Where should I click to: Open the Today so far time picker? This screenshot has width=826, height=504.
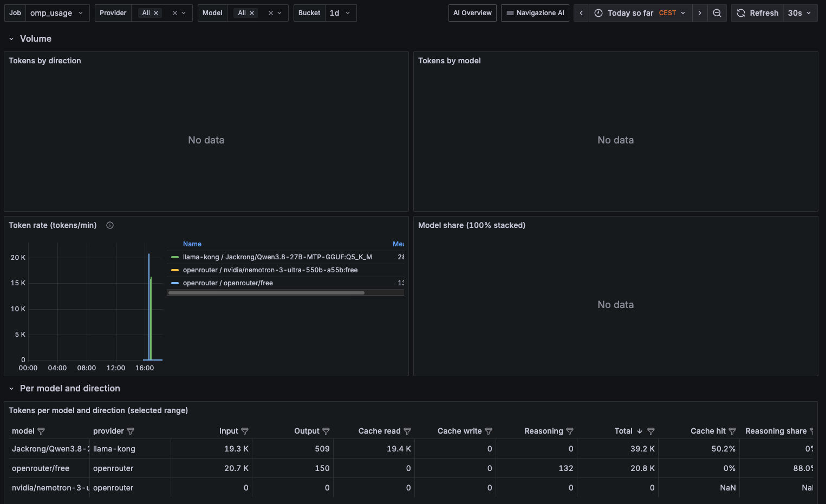click(641, 13)
